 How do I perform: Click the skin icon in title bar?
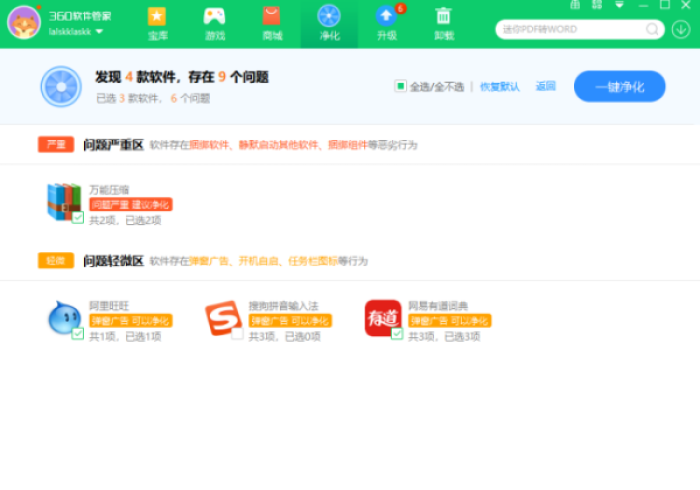click(x=575, y=5)
